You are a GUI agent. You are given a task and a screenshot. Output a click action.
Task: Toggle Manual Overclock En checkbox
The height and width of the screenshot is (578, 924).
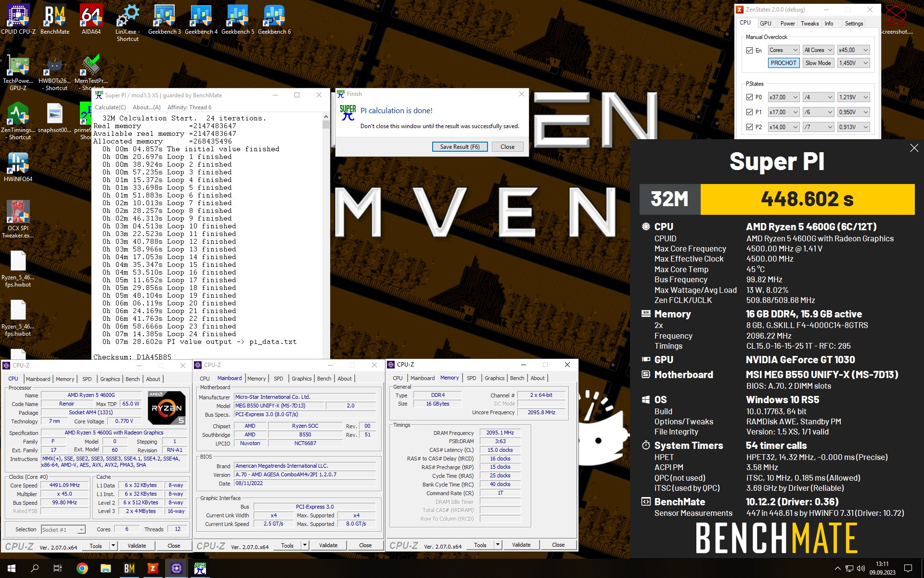tap(749, 50)
